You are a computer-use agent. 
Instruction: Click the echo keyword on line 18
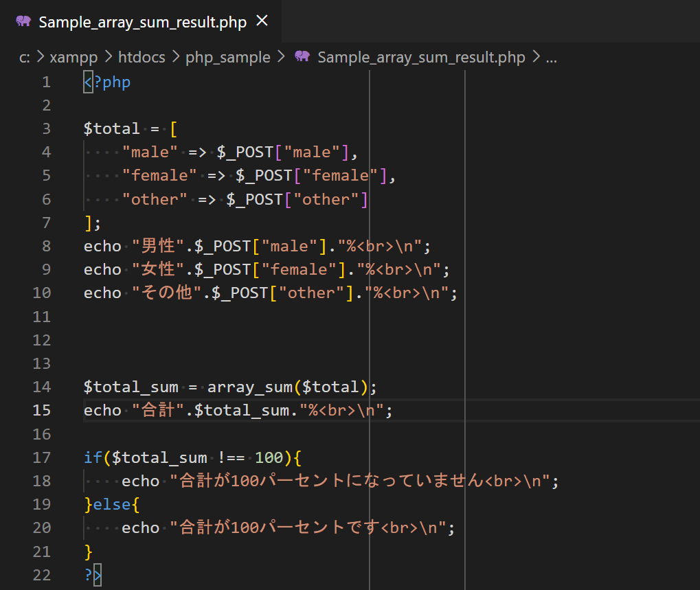click(140, 481)
